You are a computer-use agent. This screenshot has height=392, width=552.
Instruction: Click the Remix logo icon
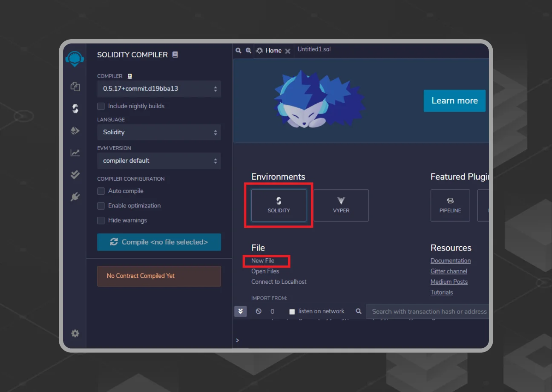[x=75, y=59]
